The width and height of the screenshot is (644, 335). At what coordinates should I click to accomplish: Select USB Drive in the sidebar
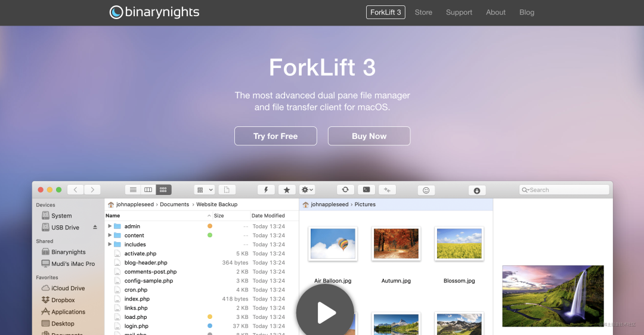coord(60,228)
